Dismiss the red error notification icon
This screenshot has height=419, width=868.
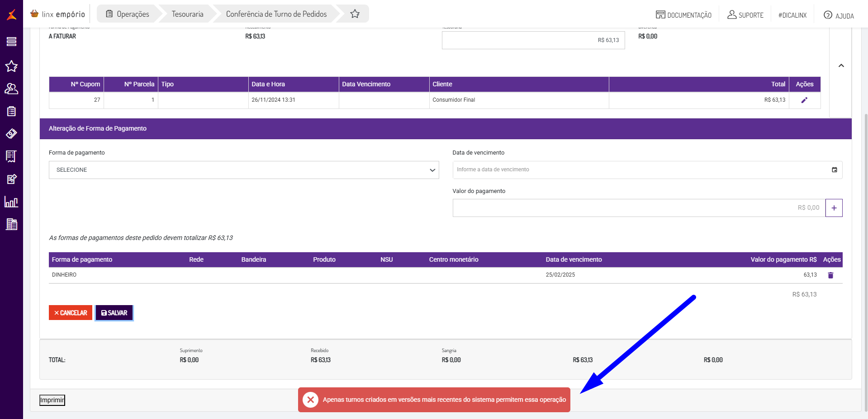(310, 400)
